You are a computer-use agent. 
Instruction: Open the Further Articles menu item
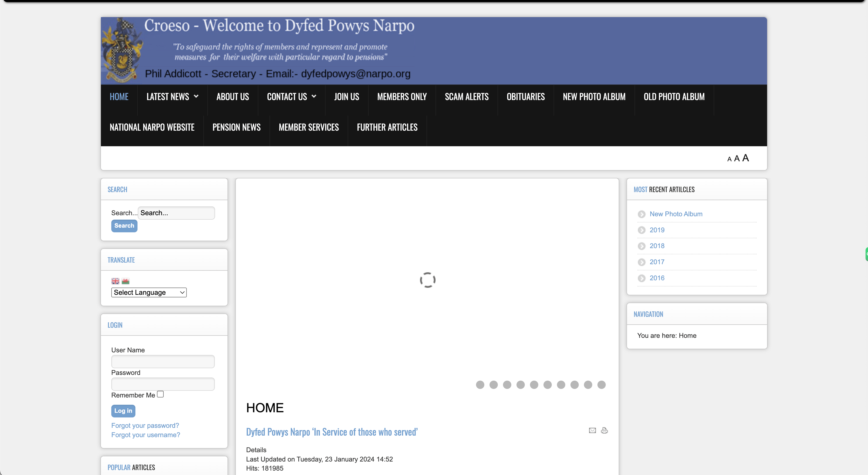[387, 127]
